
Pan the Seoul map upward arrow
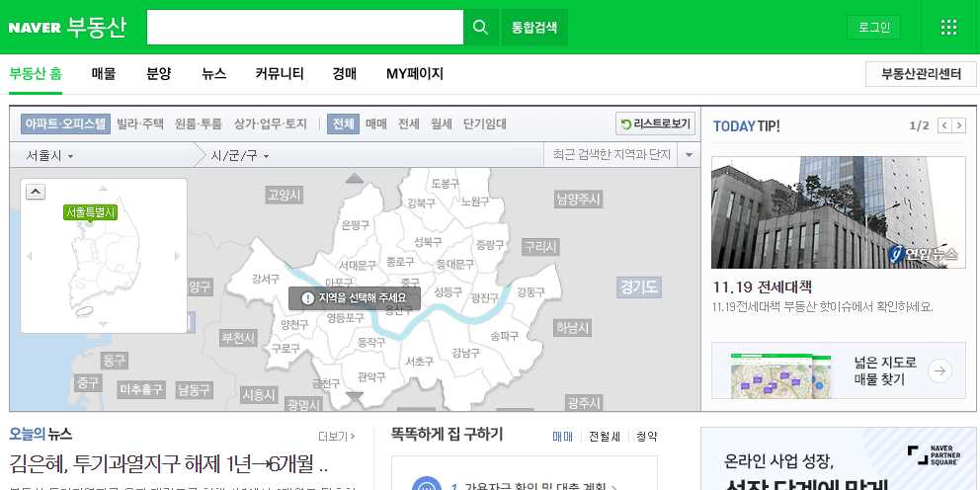(355, 178)
